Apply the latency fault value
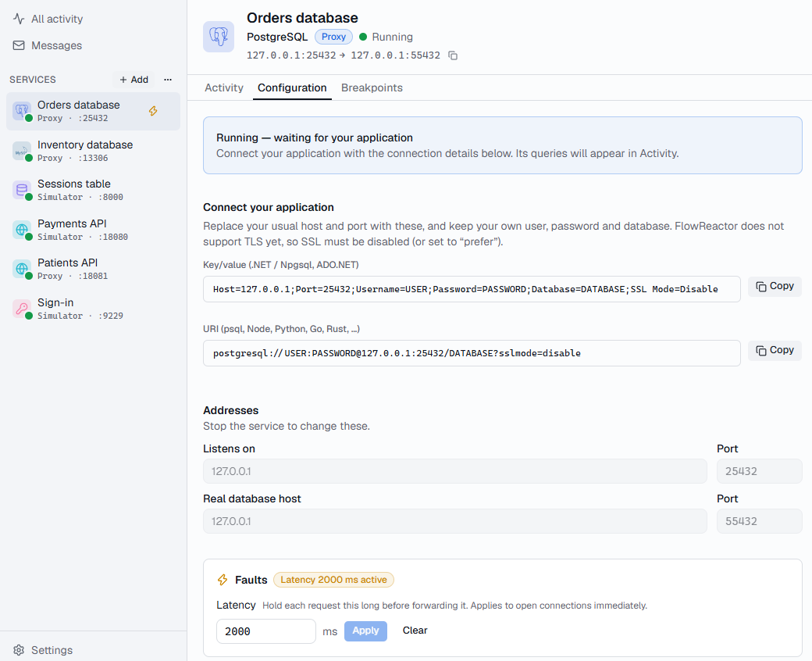Screen dimensions: 812x661 click(365, 631)
